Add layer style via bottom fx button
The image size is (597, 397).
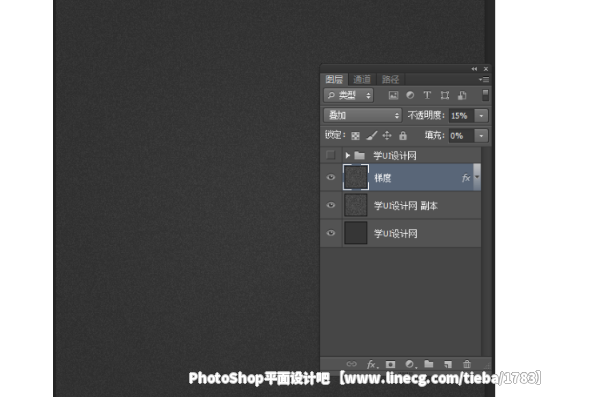[371, 364]
